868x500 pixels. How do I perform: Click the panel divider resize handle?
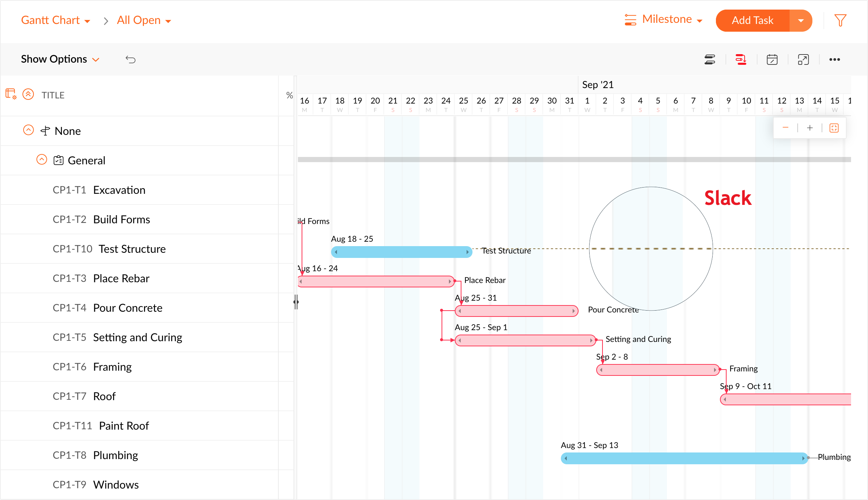point(296,302)
